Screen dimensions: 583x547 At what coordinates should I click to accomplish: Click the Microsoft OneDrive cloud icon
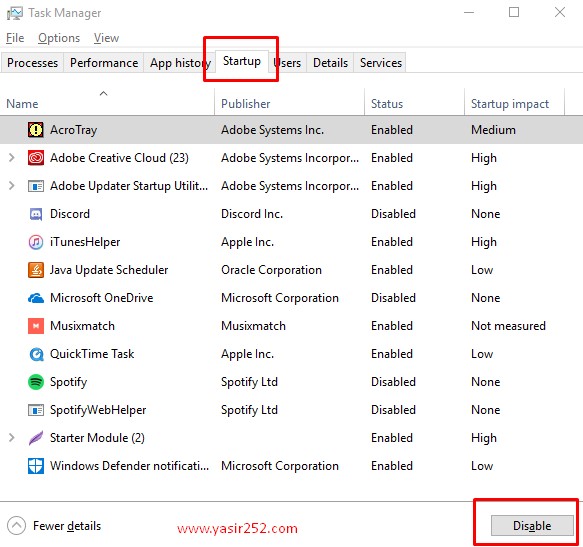[x=36, y=298]
